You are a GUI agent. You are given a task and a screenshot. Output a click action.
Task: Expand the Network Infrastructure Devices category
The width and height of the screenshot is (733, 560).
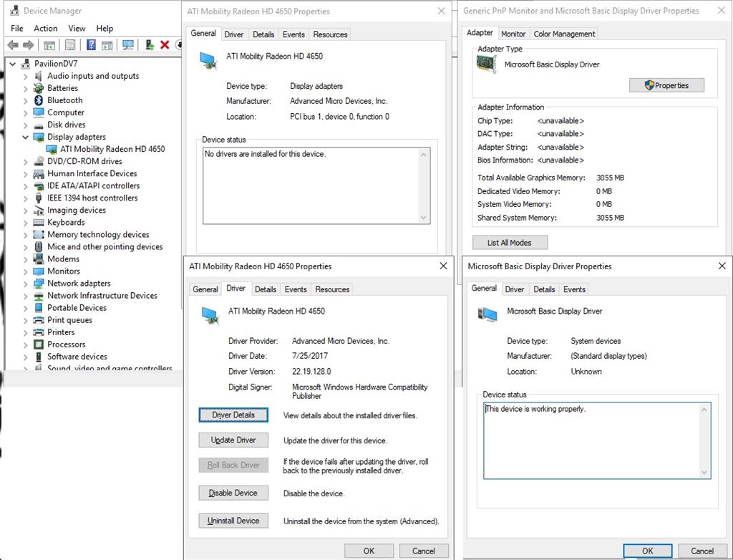(x=25, y=296)
